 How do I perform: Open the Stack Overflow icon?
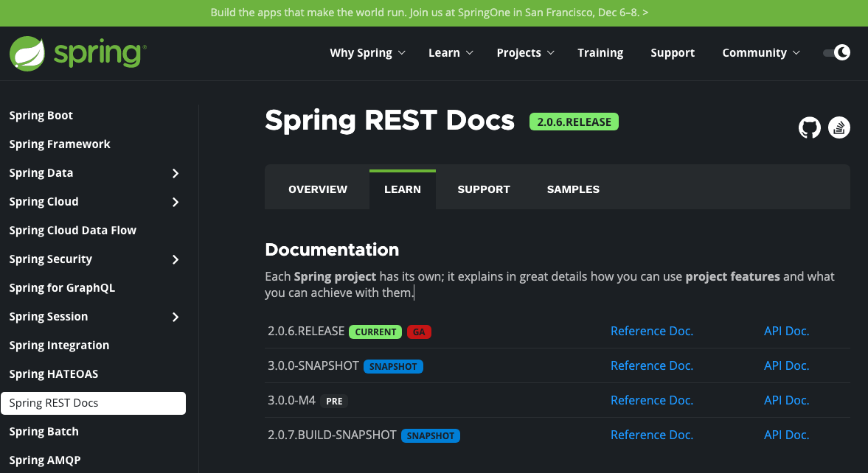point(839,127)
